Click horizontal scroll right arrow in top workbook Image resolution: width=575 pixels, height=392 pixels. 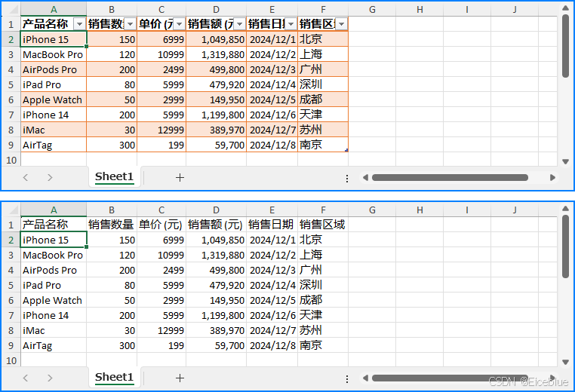tap(552, 178)
